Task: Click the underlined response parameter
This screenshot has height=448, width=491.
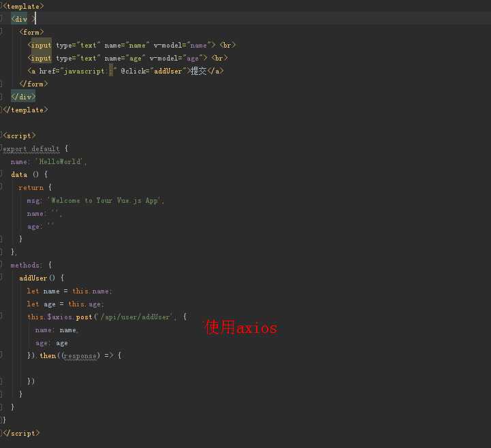Action: pos(80,356)
